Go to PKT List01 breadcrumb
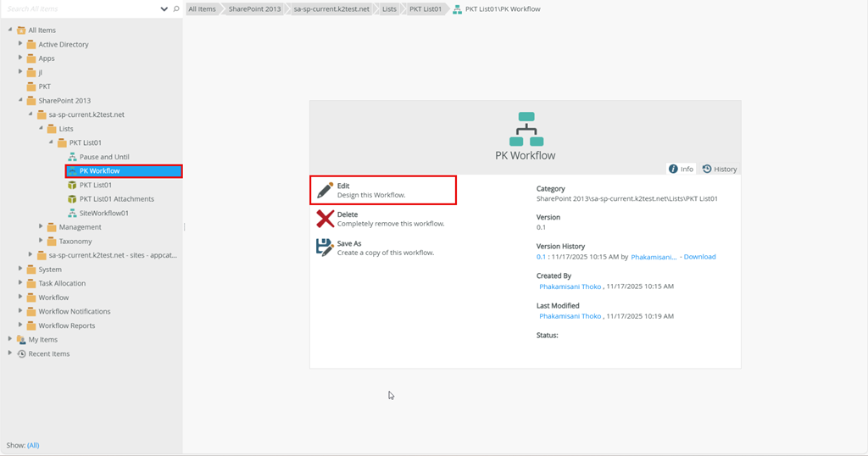 pos(426,8)
